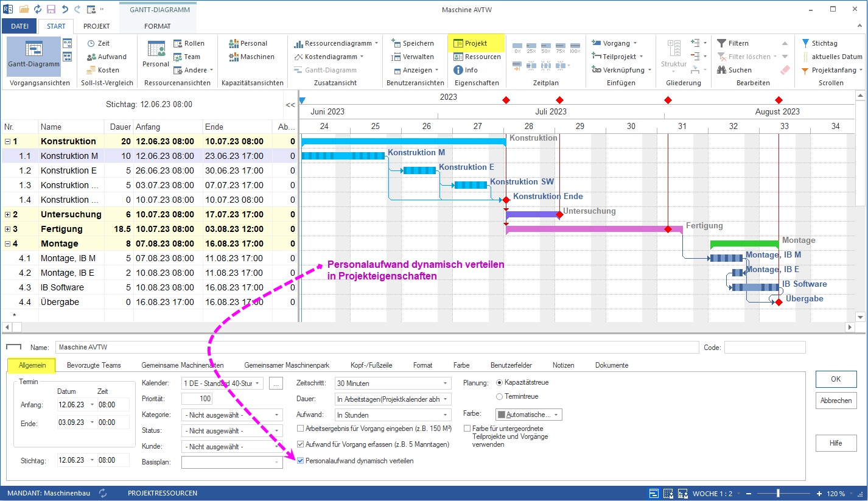Expand the Fertigung task group
Image resolution: width=868 pixels, height=501 pixels.
(x=7, y=229)
